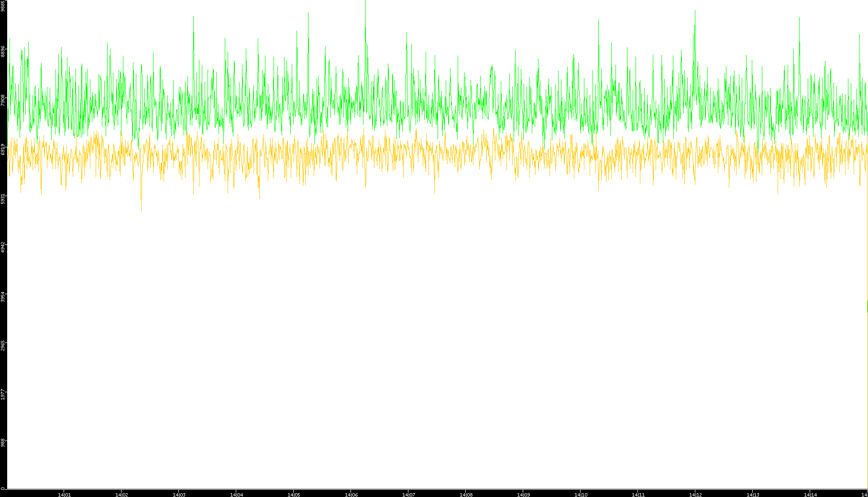
Task: Select the 14:07 time marker
Action: tap(408, 495)
